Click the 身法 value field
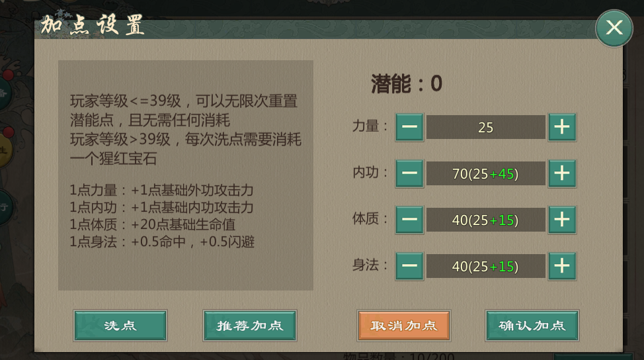The height and width of the screenshot is (360, 644). tap(485, 266)
